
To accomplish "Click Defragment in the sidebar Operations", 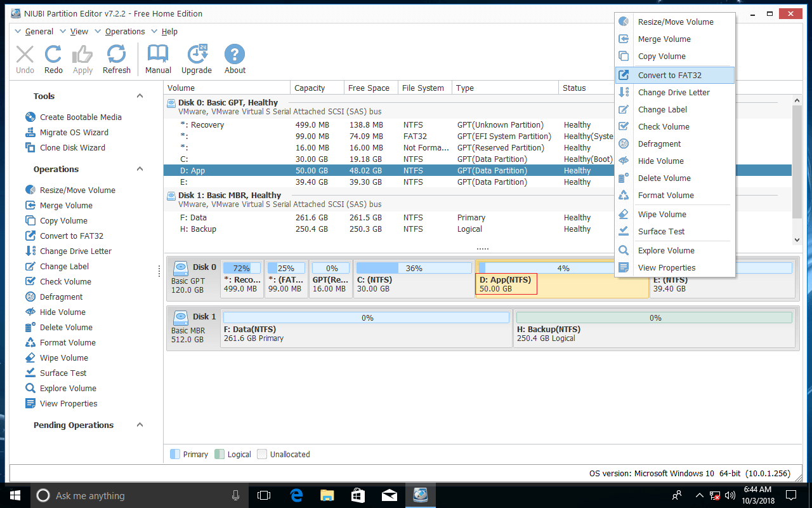I will (61, 297).
